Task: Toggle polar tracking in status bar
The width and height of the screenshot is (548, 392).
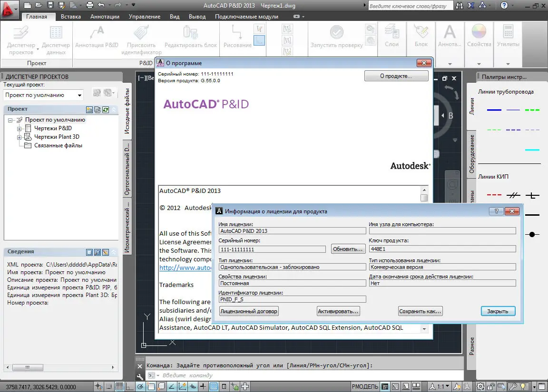Action: [x=140, y=386]
